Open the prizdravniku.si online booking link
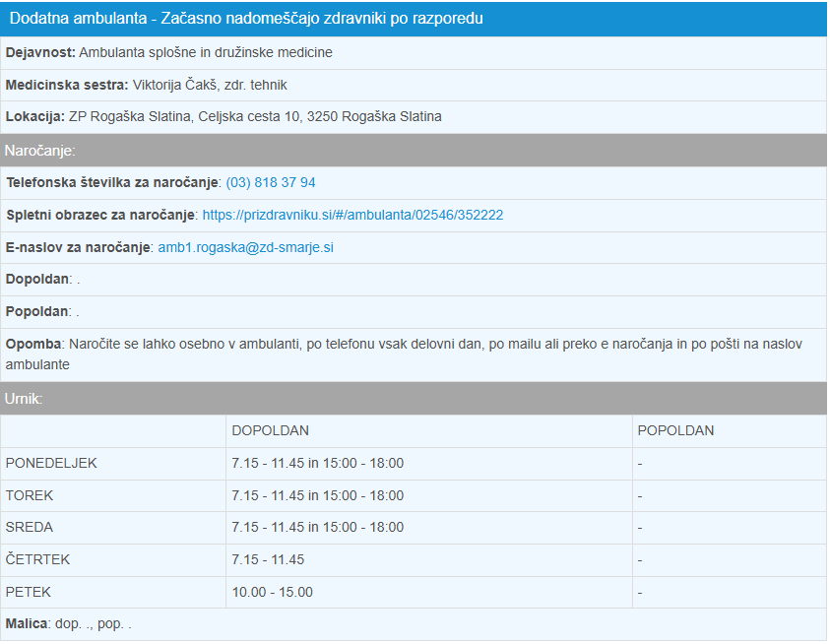This screenshot has width=830, height=644. (x=352, y=215)
